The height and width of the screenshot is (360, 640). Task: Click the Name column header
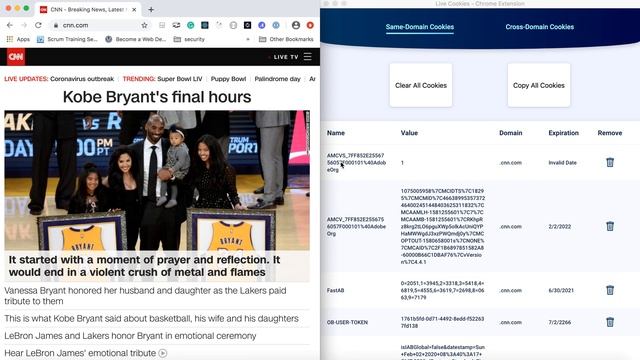(336, 133)
